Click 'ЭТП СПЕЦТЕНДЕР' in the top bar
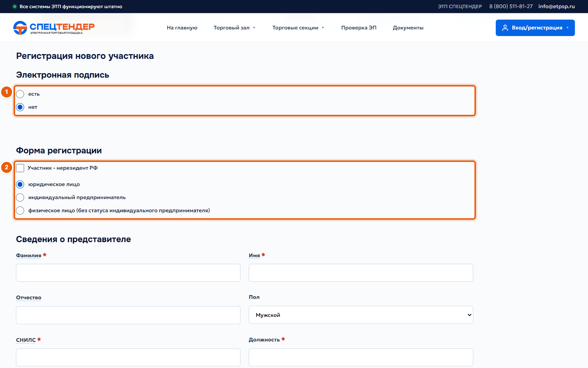This screenshot has height=368, width=588. tap(460, 7)
